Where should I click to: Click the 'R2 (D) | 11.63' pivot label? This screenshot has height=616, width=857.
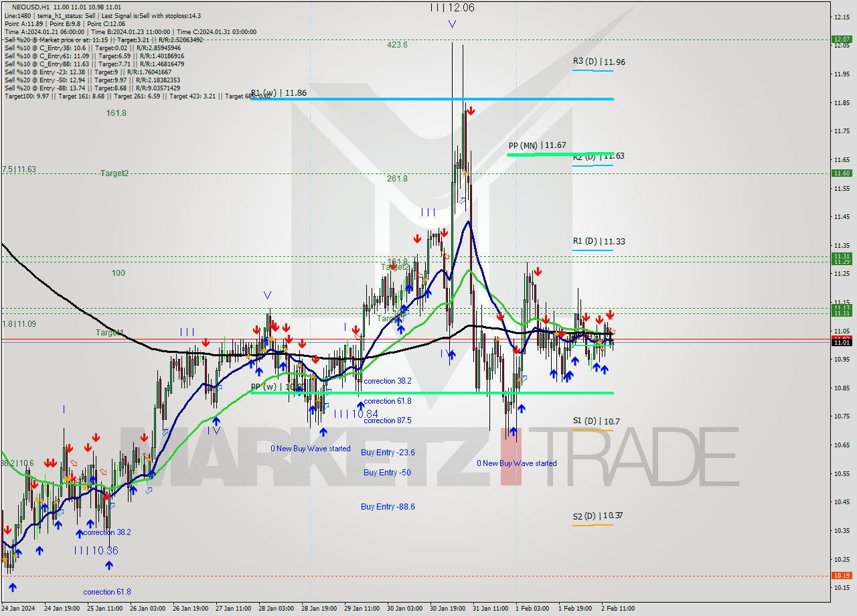coord(599,156)
